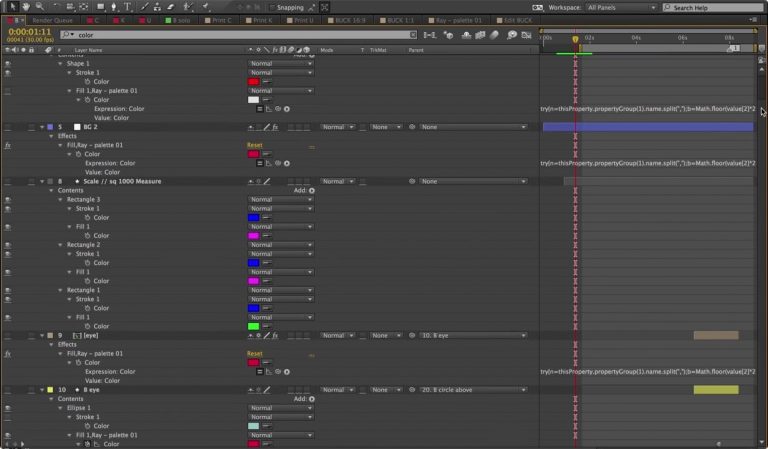Select the Eraser tool in the toolbar

[x=170, y=7]
